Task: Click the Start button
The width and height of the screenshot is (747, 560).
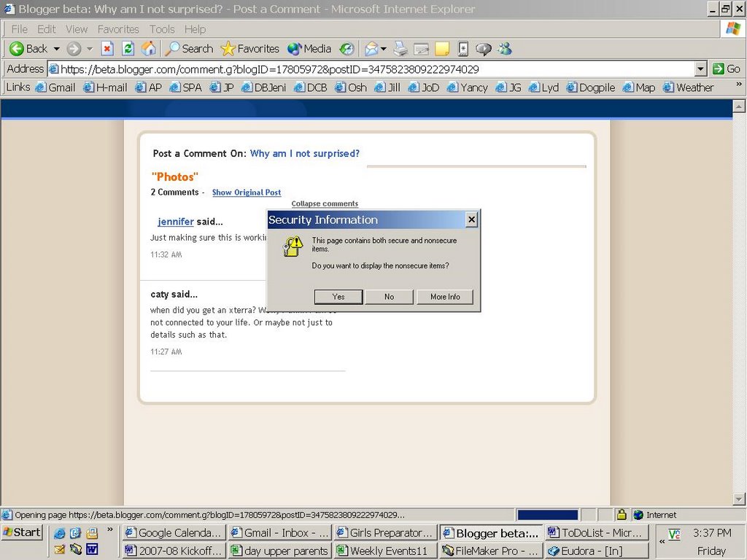Action: (x=22, y=532)
